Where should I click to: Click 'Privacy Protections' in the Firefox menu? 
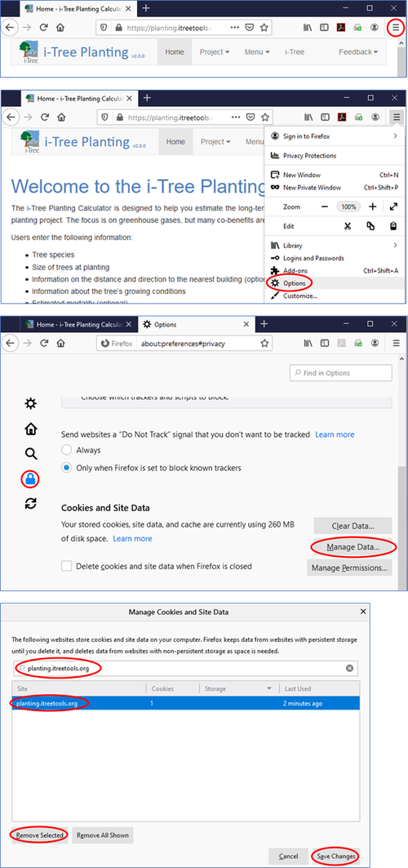click(x=309, y=156)
